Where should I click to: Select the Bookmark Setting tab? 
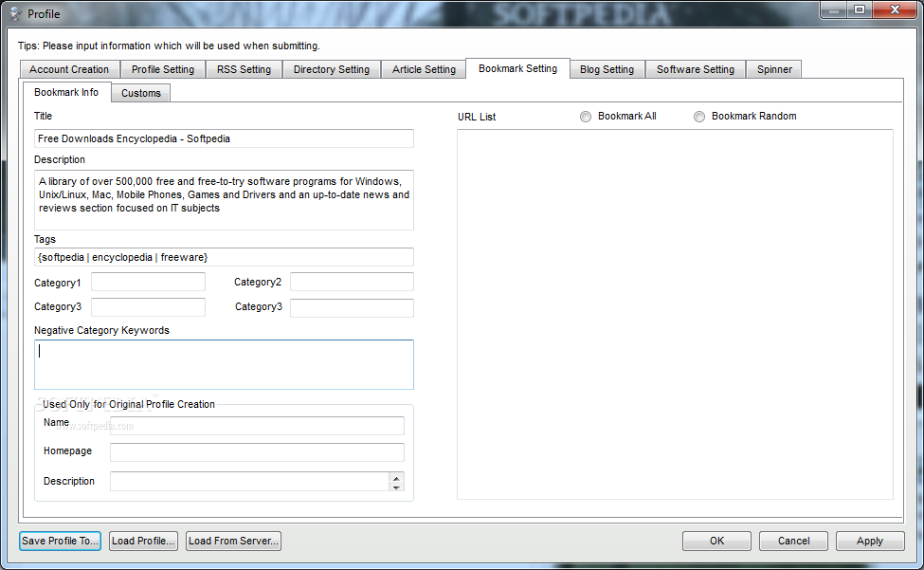pos(517,68)
